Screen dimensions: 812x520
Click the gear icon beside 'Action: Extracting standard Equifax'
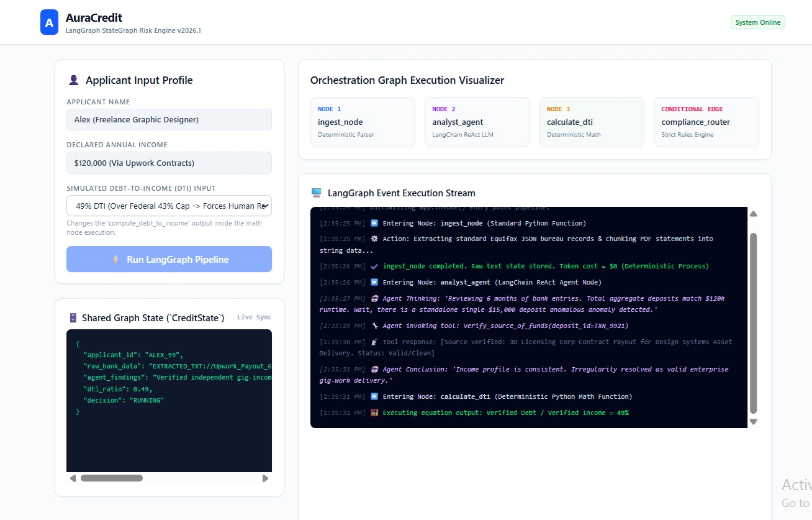coord(374,239)
